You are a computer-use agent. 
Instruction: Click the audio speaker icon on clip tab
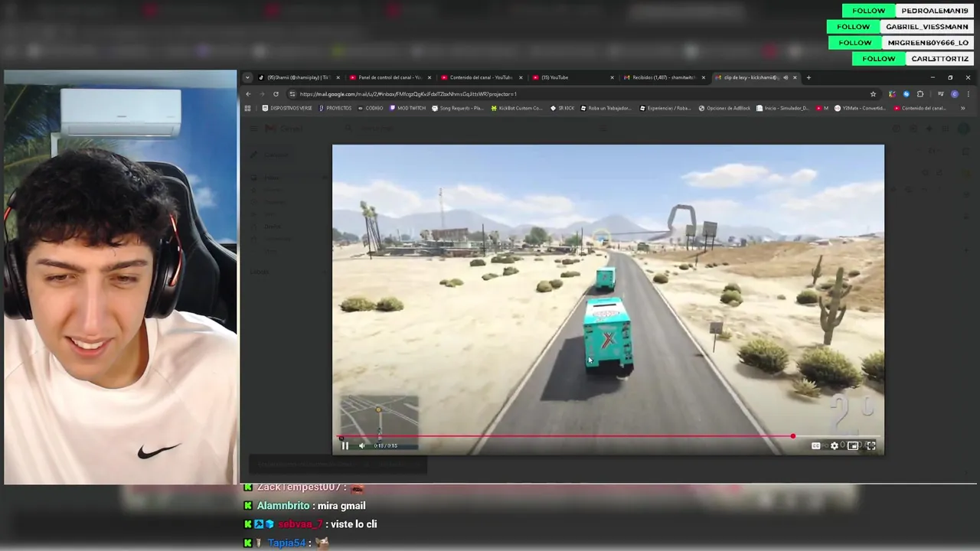[786, 77]
